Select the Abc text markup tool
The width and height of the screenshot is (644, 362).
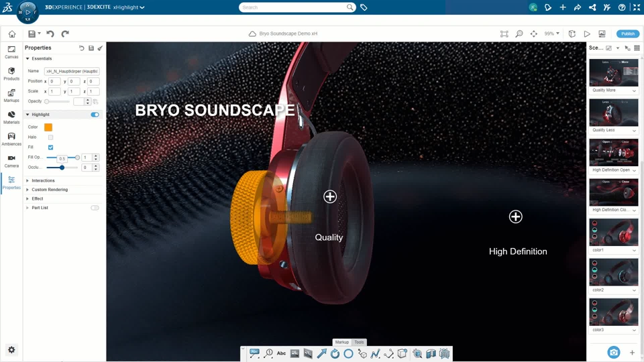pyautogui.click(x=281, y=353)
